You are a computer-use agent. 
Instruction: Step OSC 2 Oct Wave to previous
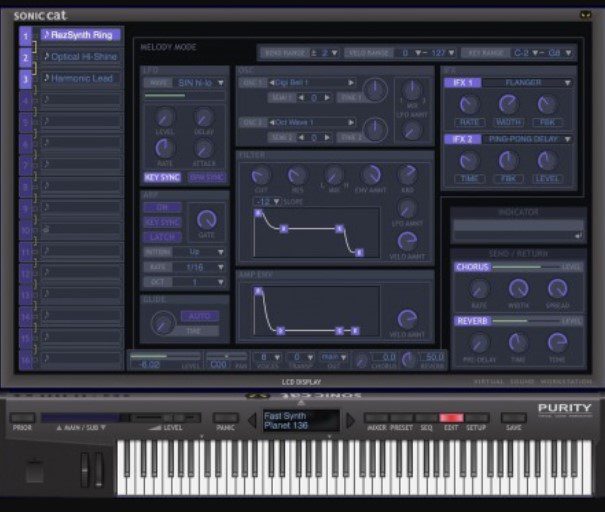point(272,122)
